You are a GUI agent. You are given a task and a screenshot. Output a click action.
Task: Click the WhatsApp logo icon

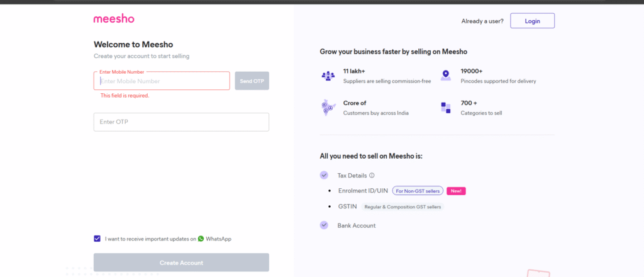[201, 239]
